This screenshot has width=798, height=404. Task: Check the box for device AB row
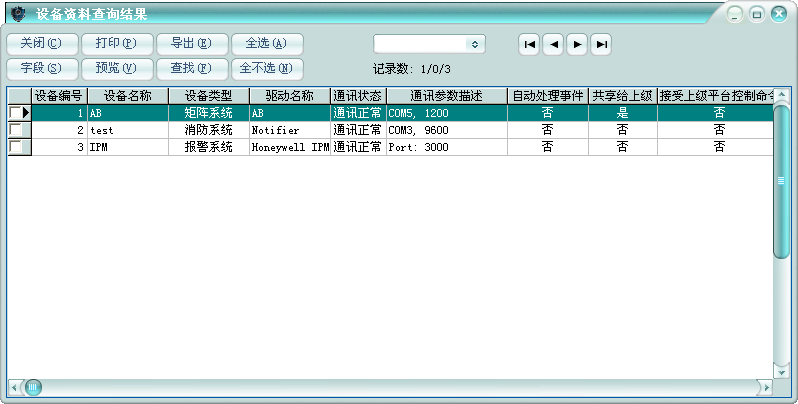coord(15,114)
